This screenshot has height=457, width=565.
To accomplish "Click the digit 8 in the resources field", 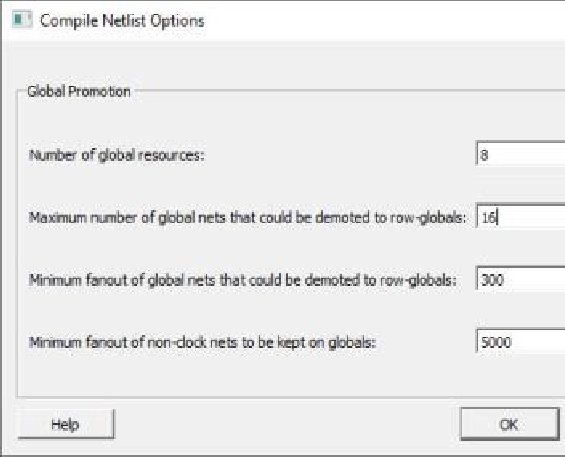I will point(484,155).
